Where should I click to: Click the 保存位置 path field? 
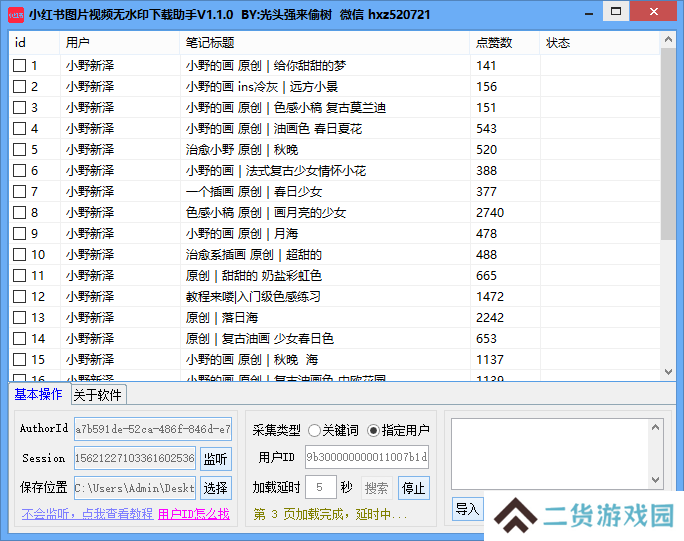coord(135,488)
